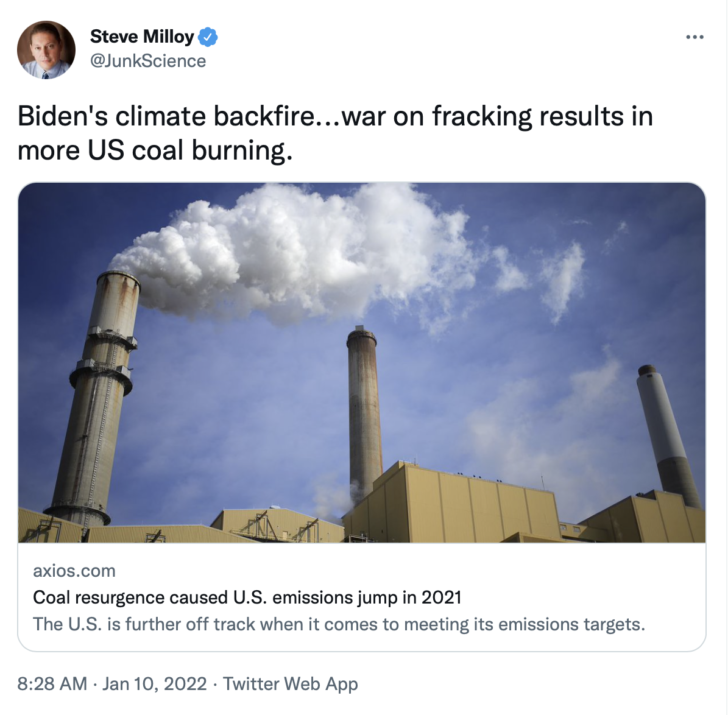Click the Jan 10, 2022 date
Viewport: 728px width, 715px height.
click(154, 684)
